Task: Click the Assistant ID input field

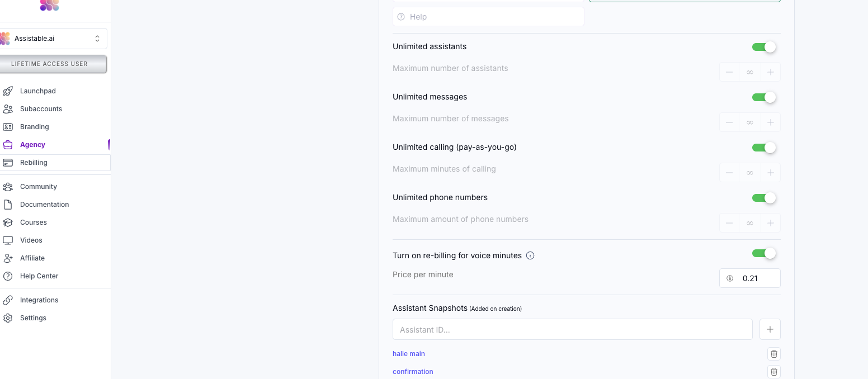Action: (x=573, y=329)
